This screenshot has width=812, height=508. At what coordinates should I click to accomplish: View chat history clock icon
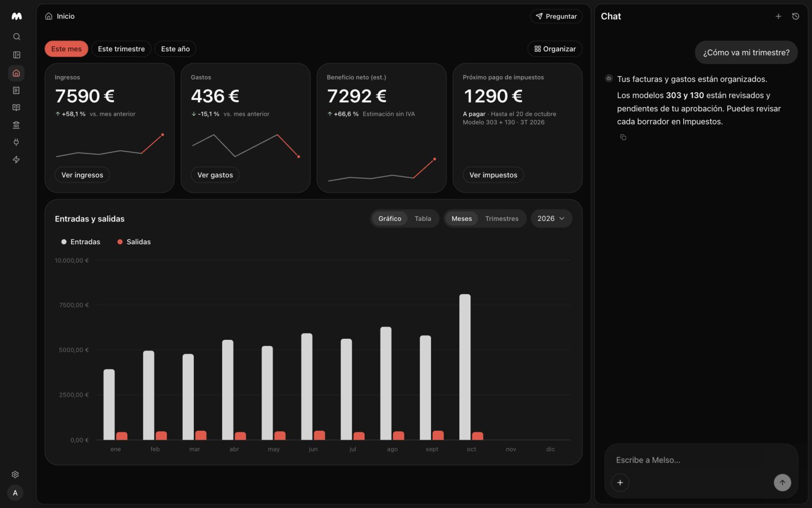pyautogui.click(x=796, y=16)
